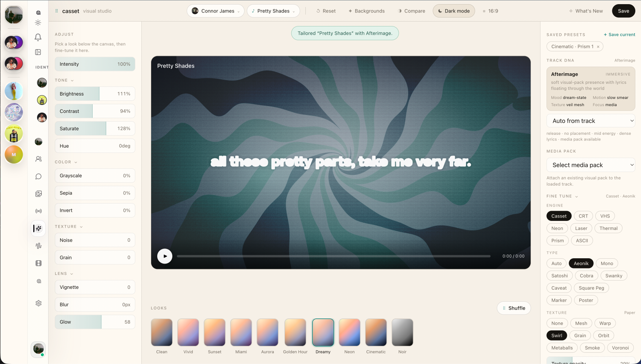Image resolution: width=641 pixels, height=364 pixels.
Task: Open the broadcast signal icon
Action: [39, 211]
